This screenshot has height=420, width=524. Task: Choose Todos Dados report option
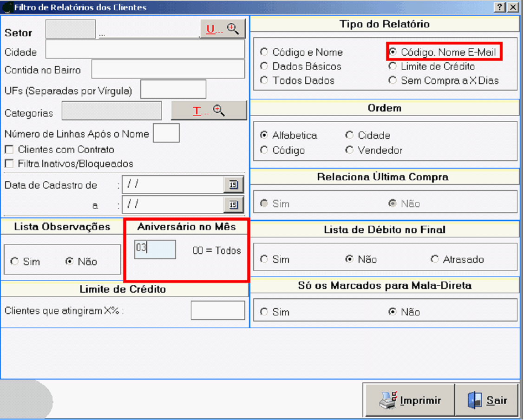[264, 80]
